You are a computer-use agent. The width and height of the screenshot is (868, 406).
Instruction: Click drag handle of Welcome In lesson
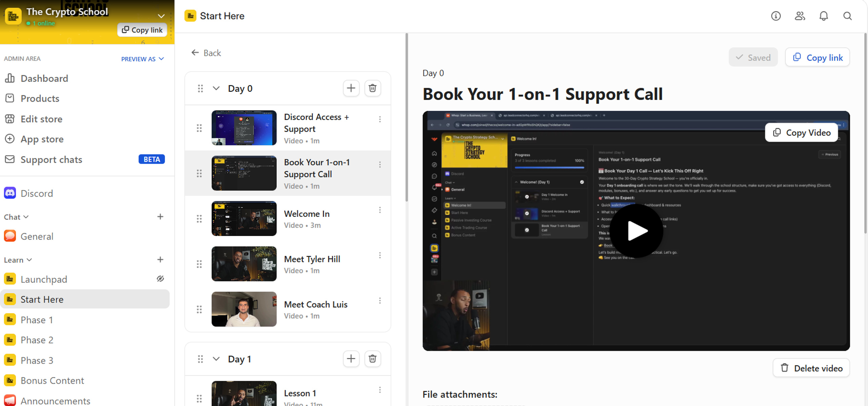199,219
